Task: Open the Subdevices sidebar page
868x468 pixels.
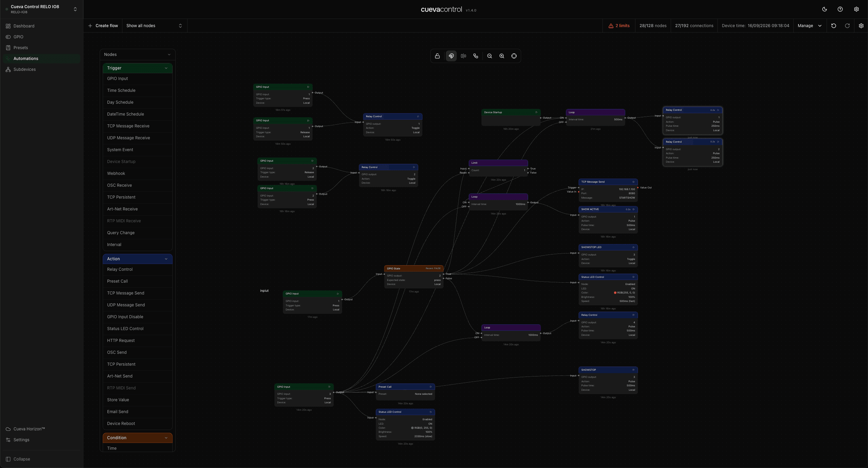Action: tap(41, 69)
